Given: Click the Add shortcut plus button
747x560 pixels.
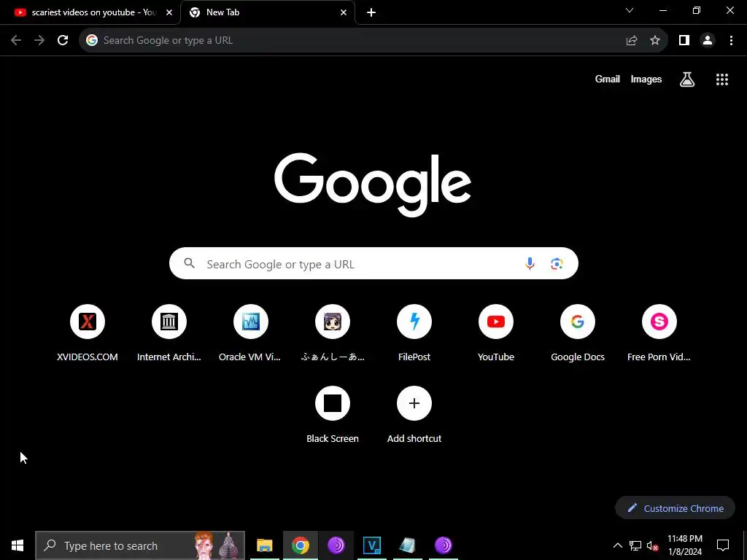Looking at the screenshot, I should click(x=414, y=403).
